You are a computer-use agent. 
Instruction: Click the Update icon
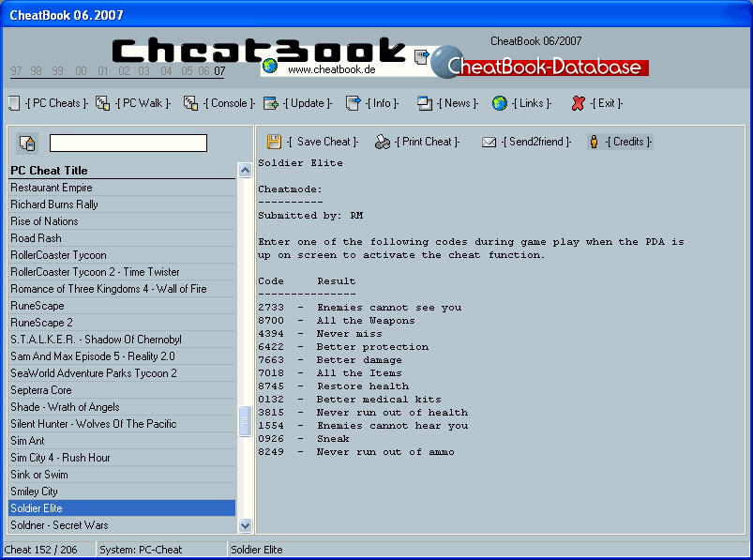(x=270, y=103)
